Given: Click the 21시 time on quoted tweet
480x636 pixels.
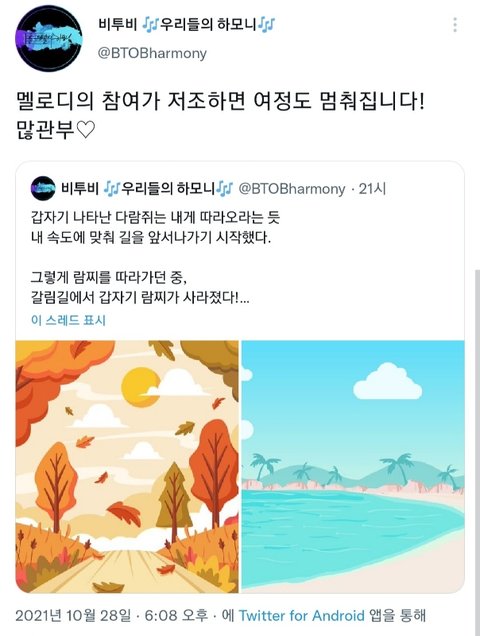Looking at the screenshot, I should [372, 189].
